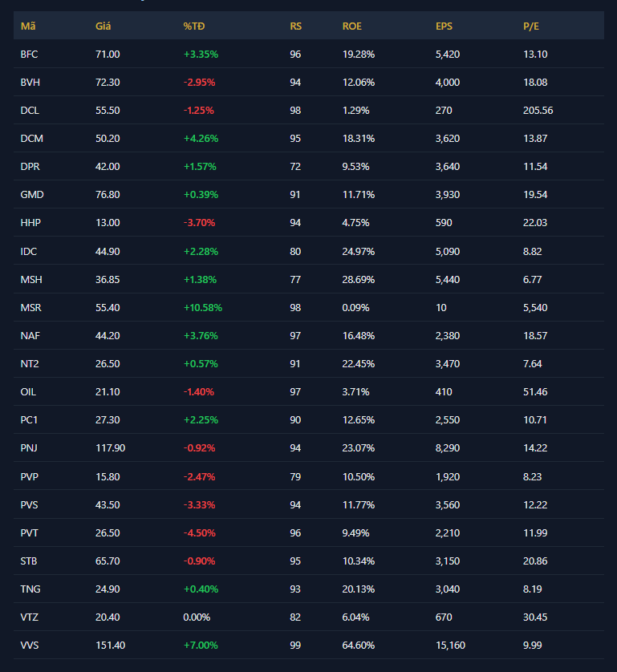Select the TNG ticker
The height and width of the screenshot is (672, 617).
30,589
